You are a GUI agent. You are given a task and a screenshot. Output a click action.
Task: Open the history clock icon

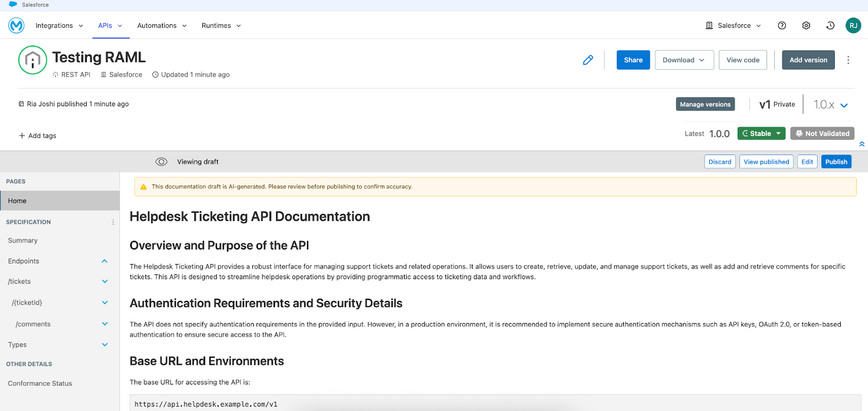[830, 25]
